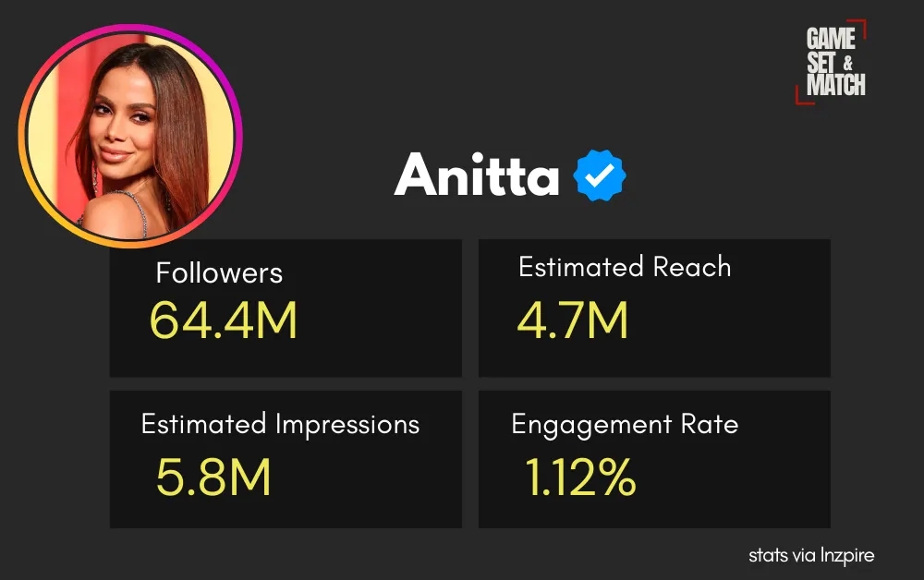Open the stats via Inzpire credit
924x580 pixels.
click(810, 555)
